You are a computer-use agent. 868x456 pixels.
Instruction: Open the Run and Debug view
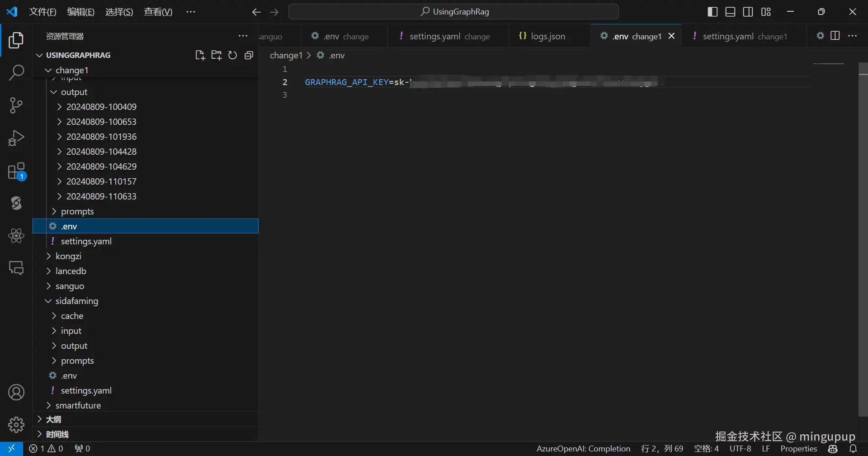coord(16,138)
